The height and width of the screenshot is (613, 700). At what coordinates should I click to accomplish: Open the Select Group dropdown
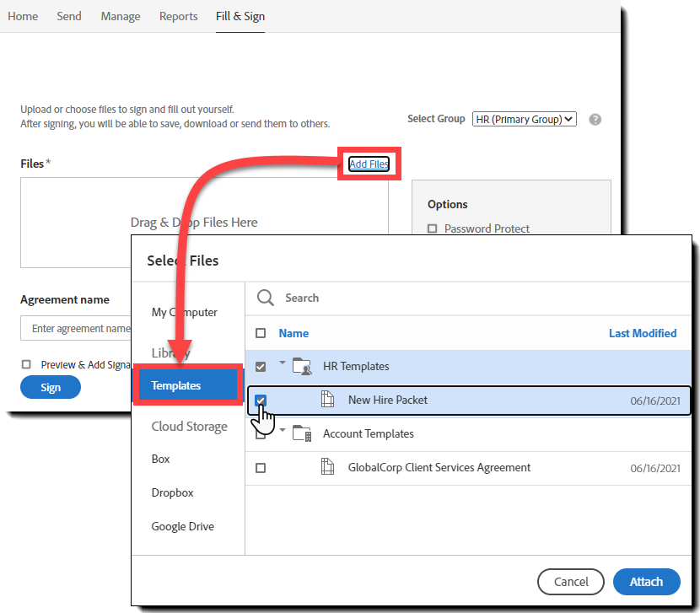coord(524,119)
